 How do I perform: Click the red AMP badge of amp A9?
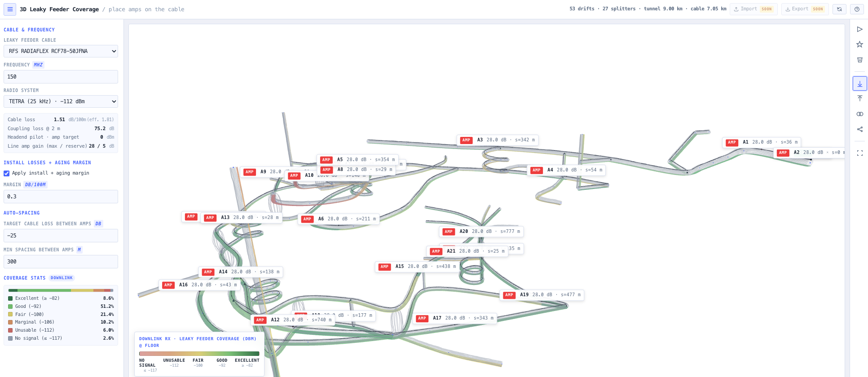(250, 172)
